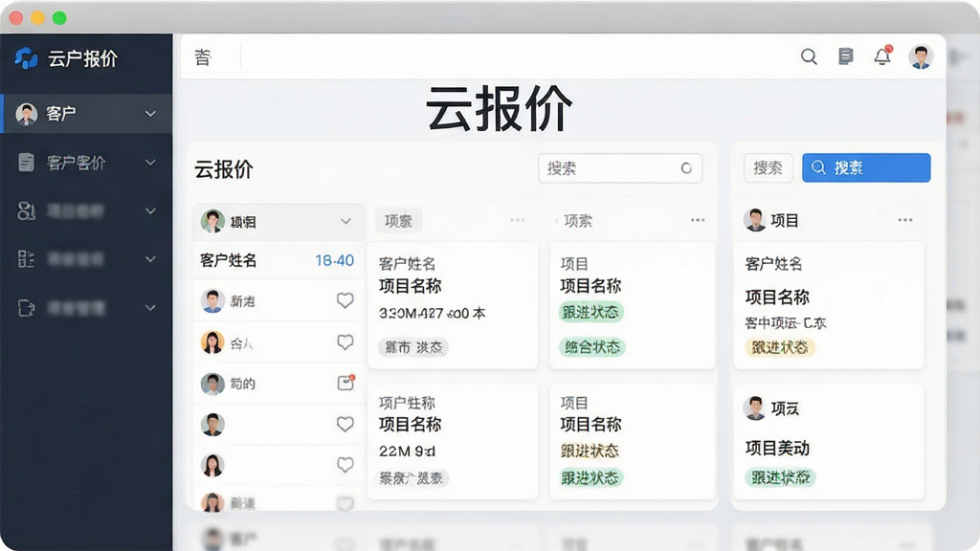Screen dimensions: 980x551
Task: Open search with the top bar magnifier icon
Action: (809, 56)
